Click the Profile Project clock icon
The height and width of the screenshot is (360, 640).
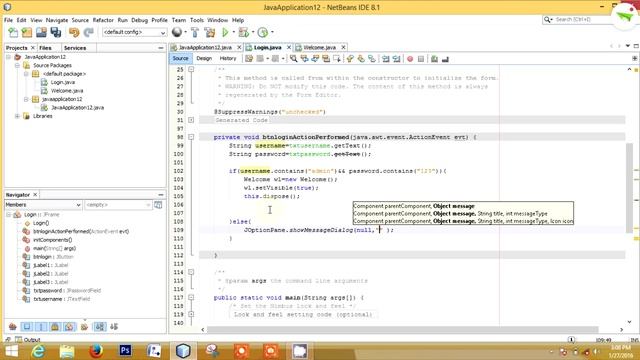[x=263, y=32]
